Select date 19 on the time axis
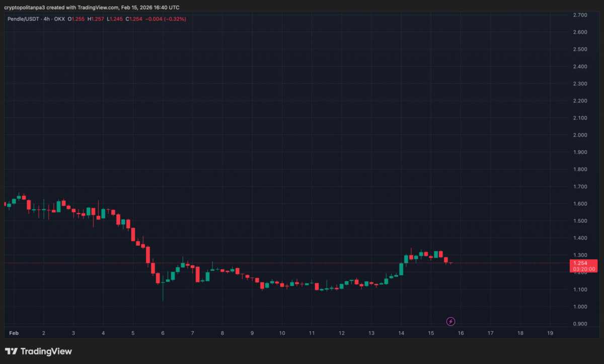 (550, 333)
